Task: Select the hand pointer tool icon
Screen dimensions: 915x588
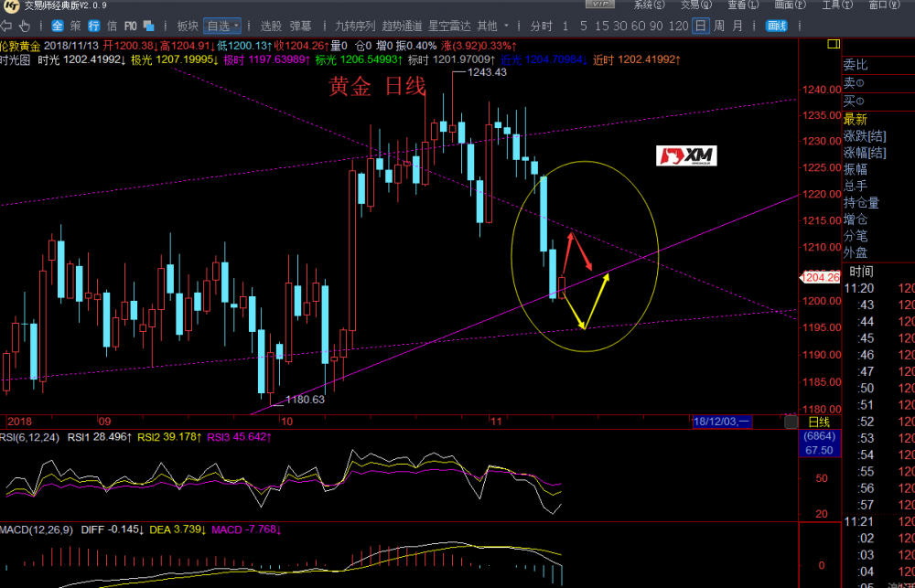Action: pyautogui.click(x=25, y=26)
